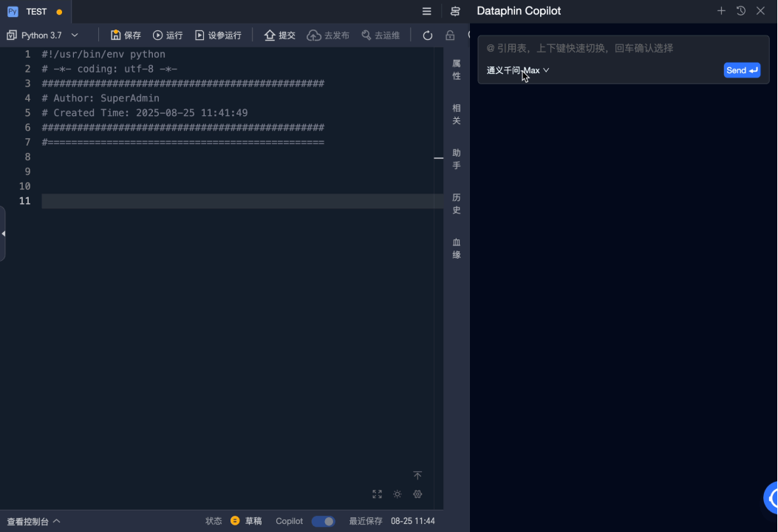Toggle the brightness theme sun icon

click(x=397, y=494)
